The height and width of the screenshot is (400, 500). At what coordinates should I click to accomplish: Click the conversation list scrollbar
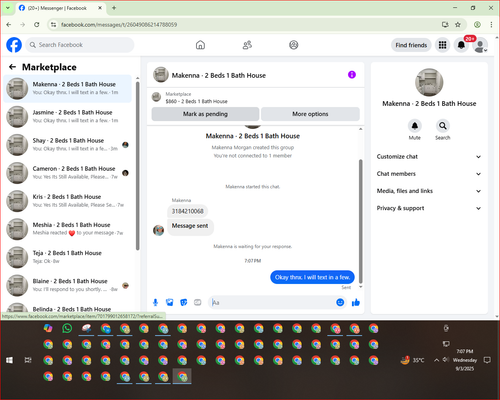click(137, 165)
